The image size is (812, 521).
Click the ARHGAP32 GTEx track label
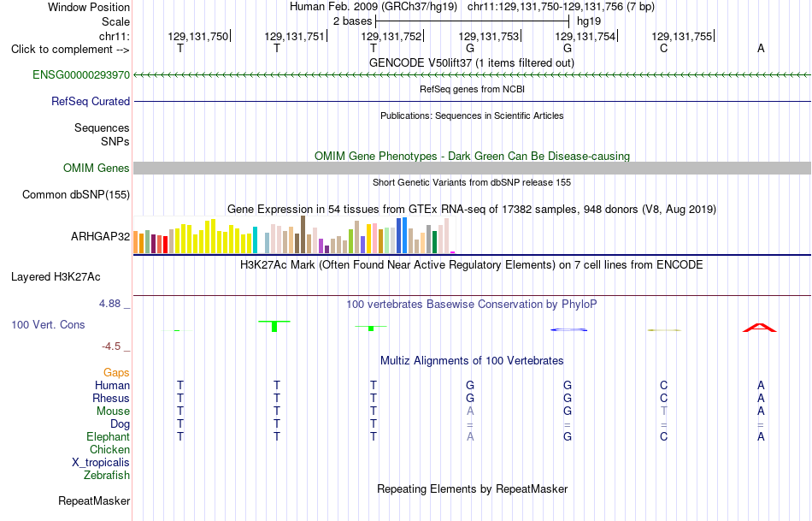tap(101, 236)
